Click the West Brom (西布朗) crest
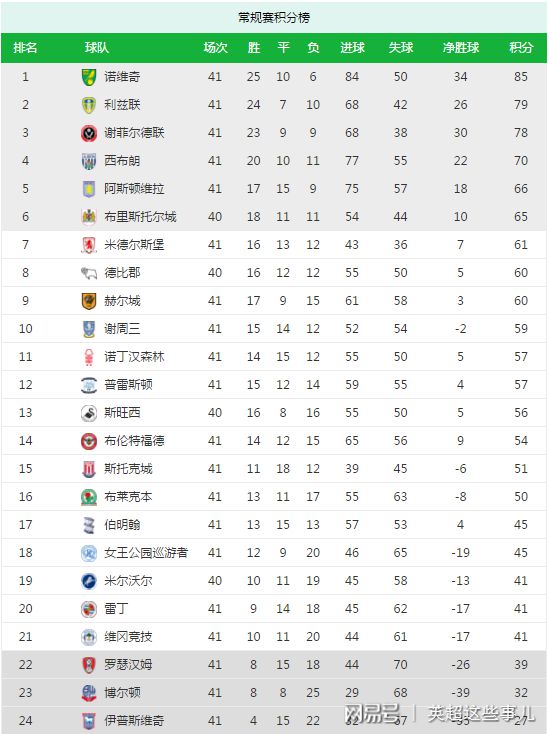549x734 pixels. click(89, 161)
